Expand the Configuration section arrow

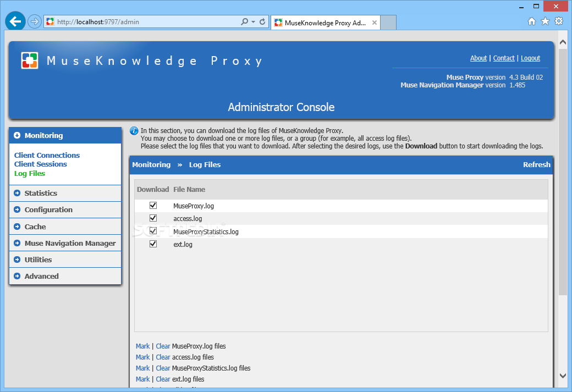point(17,209)
